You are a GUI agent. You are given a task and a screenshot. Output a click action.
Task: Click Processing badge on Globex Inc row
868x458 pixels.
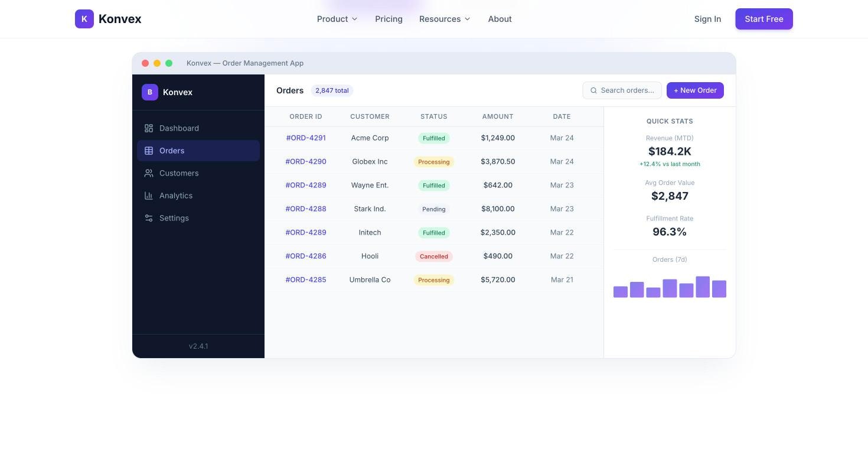click(434, 162)
